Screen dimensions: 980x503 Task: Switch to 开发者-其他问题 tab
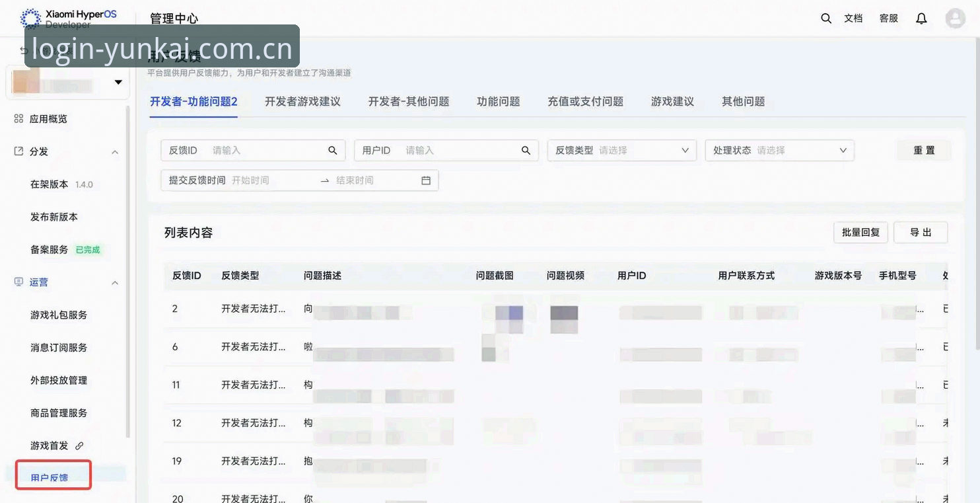click(x=409, y=102)
